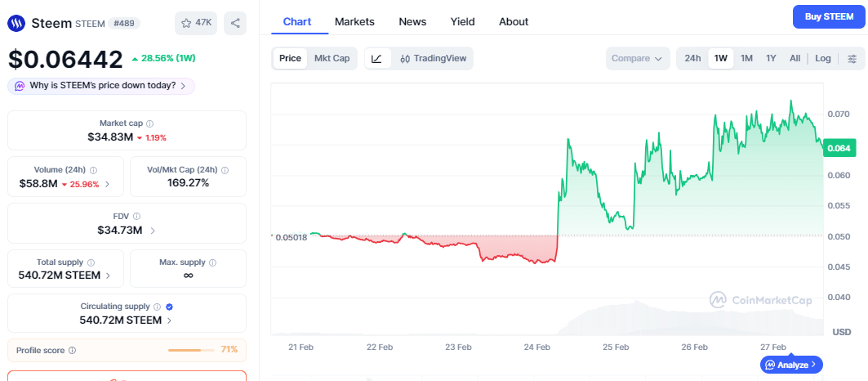Click the Analyze button on the chart

pos(791,364)
